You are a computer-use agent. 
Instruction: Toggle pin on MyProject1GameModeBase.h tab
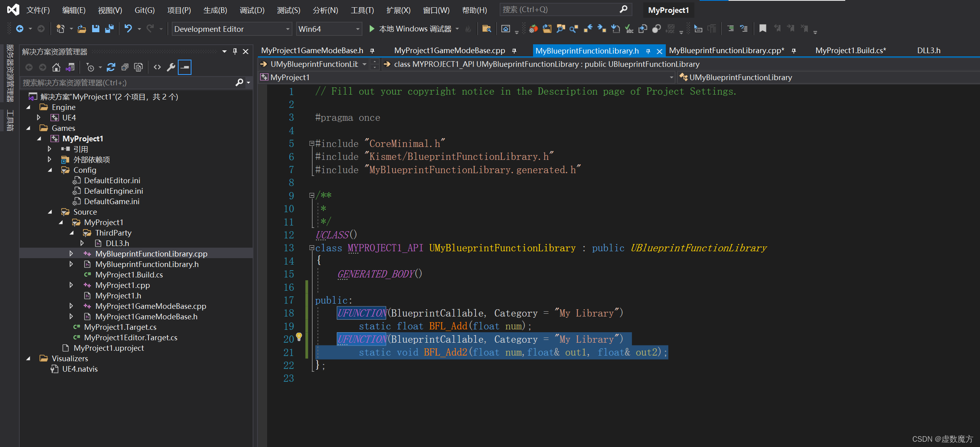373,51
